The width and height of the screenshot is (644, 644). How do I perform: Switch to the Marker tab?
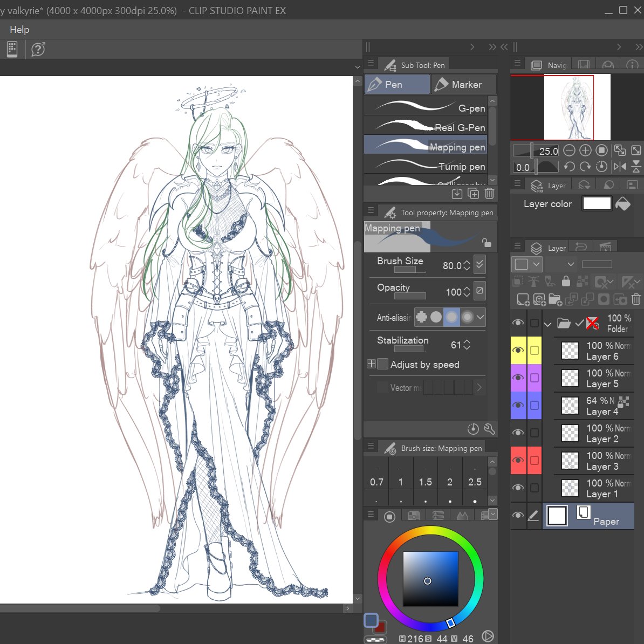[x=463, y=84]
